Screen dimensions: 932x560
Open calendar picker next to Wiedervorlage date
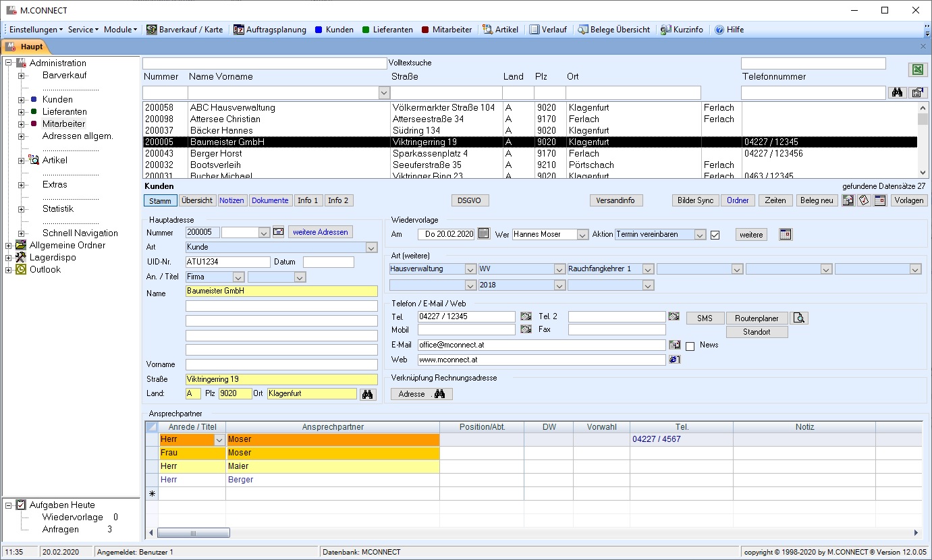click(x=483, y=234)
